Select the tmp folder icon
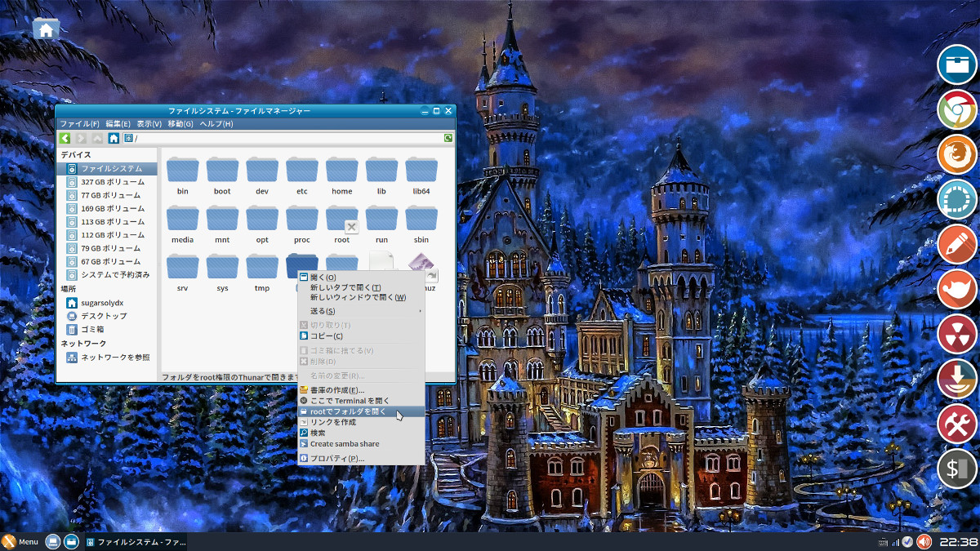Image resolution: width=980 pixels, height=551 pixels. [262, 267]
